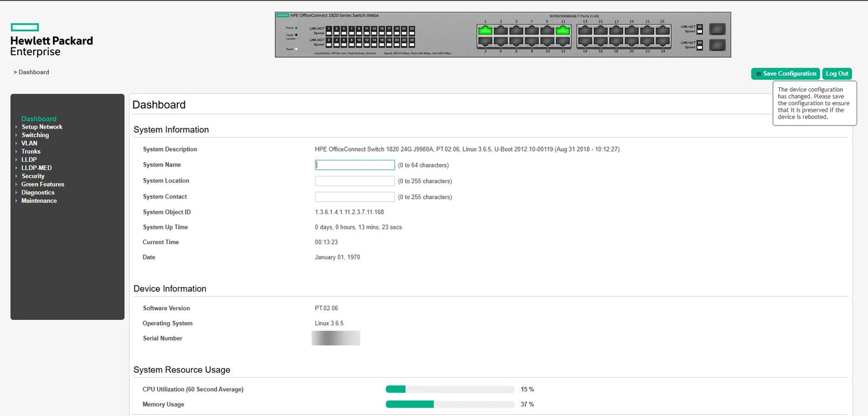Click the Memory Usage progress bar
The height and width of the screenshot is (416, 868).
450,404
